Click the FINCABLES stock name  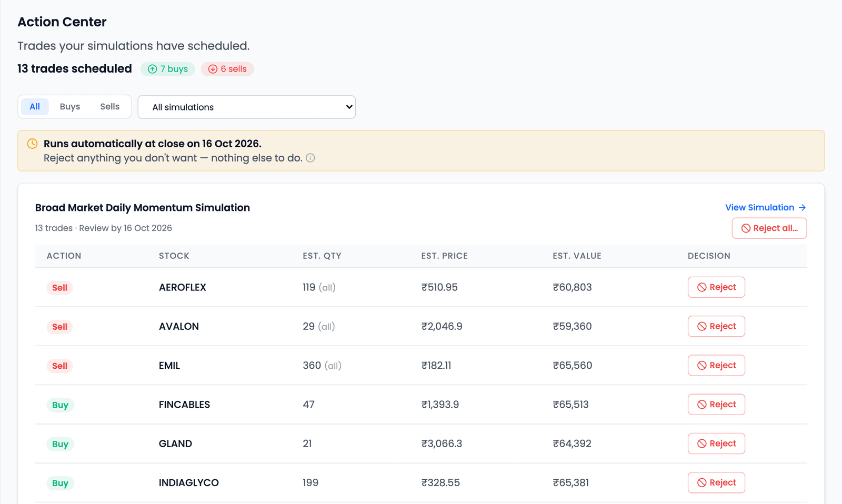coord(184,405)
